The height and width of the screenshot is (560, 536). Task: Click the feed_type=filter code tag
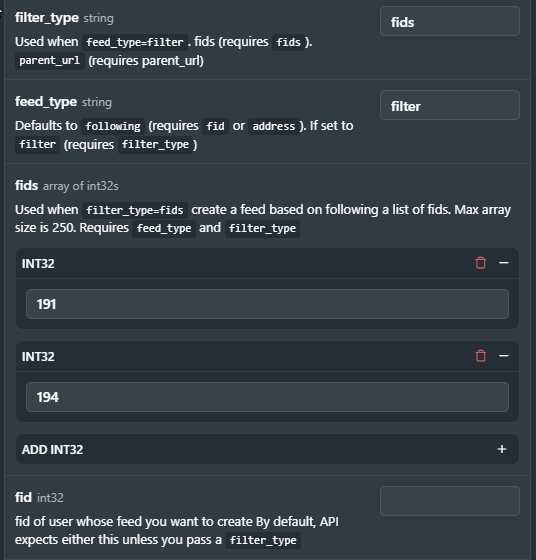(x=135, y=42)
